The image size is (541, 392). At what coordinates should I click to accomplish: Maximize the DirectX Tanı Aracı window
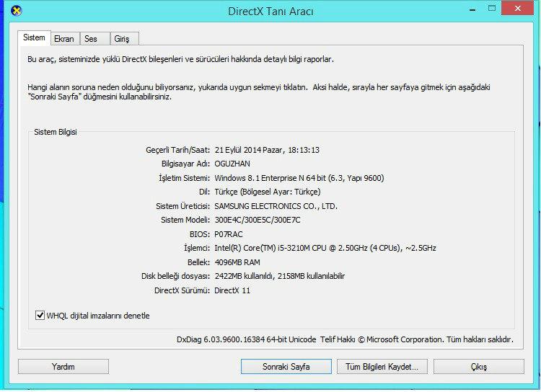[x=492, y=8]
